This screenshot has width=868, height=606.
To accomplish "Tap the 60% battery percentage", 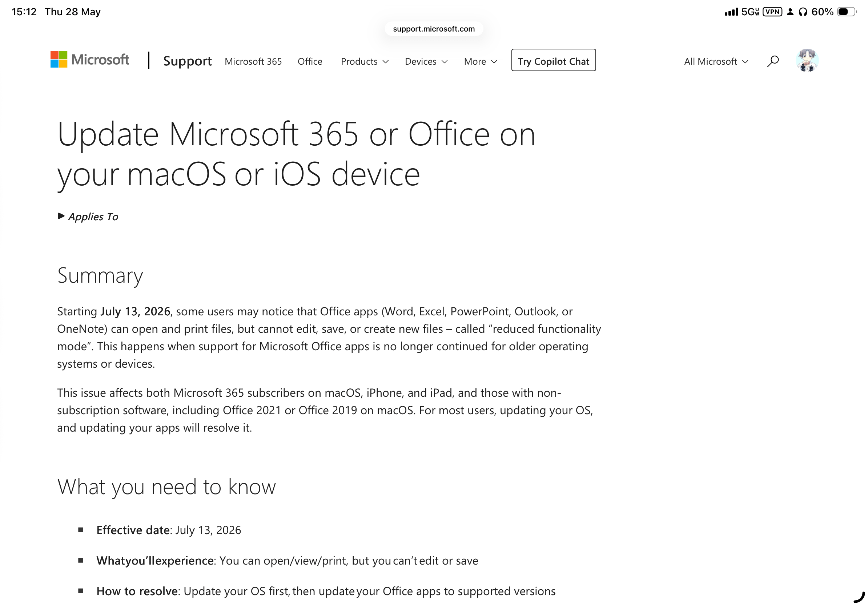I will tap(822, 12).
